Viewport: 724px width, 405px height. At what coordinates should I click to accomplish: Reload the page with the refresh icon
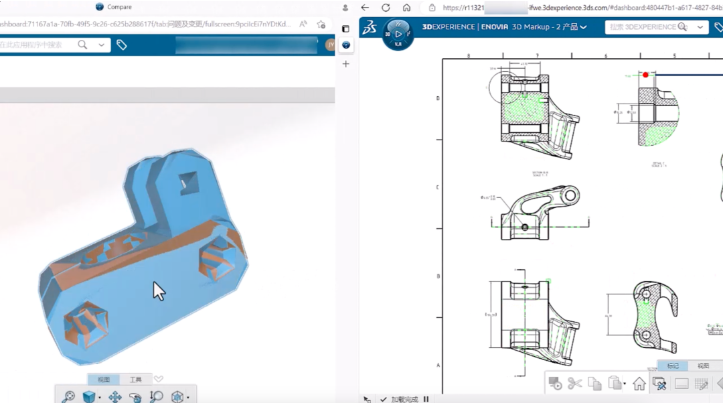click(386, 7)
